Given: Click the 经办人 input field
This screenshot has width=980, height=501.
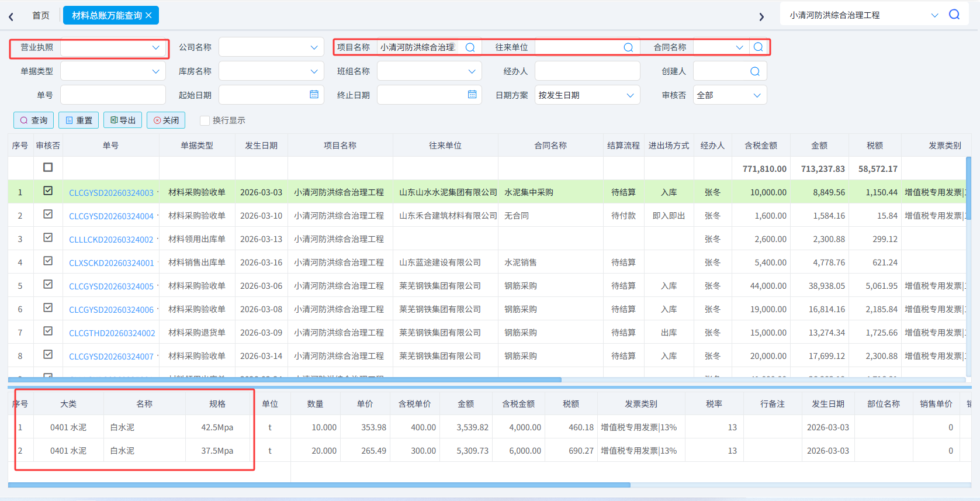Looking at the screenshot, I should pos(587,71).
